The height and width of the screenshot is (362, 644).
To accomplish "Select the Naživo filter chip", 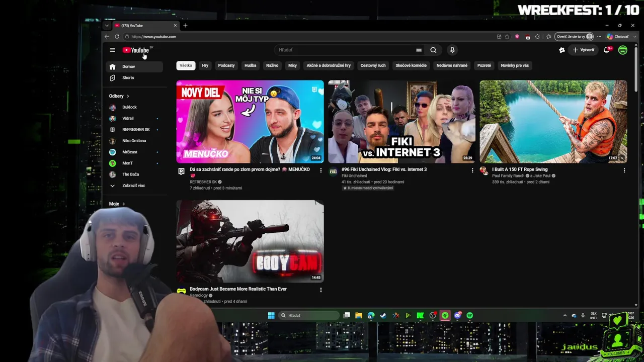I will pyautogui.click(x=272, y=65).
